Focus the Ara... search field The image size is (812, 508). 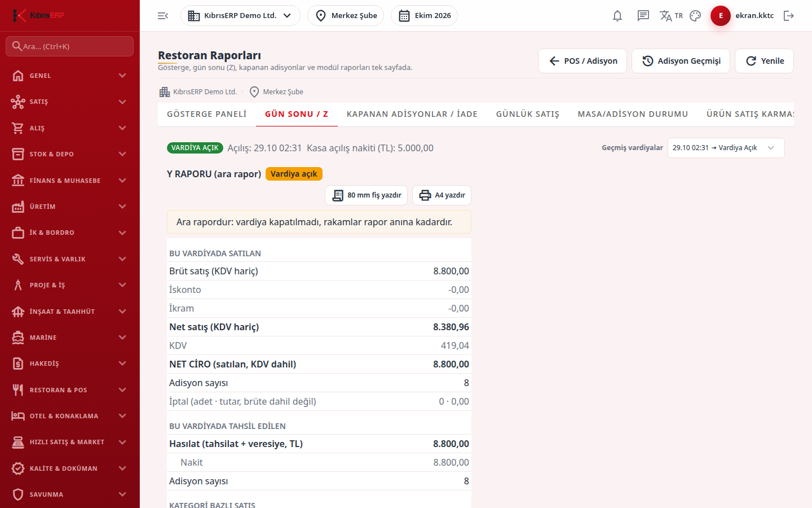click(70, 46)
